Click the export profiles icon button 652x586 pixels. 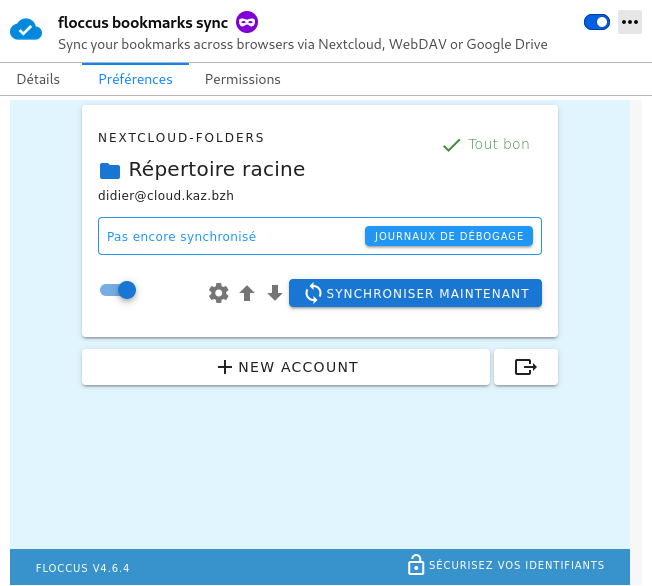(525, 367)
